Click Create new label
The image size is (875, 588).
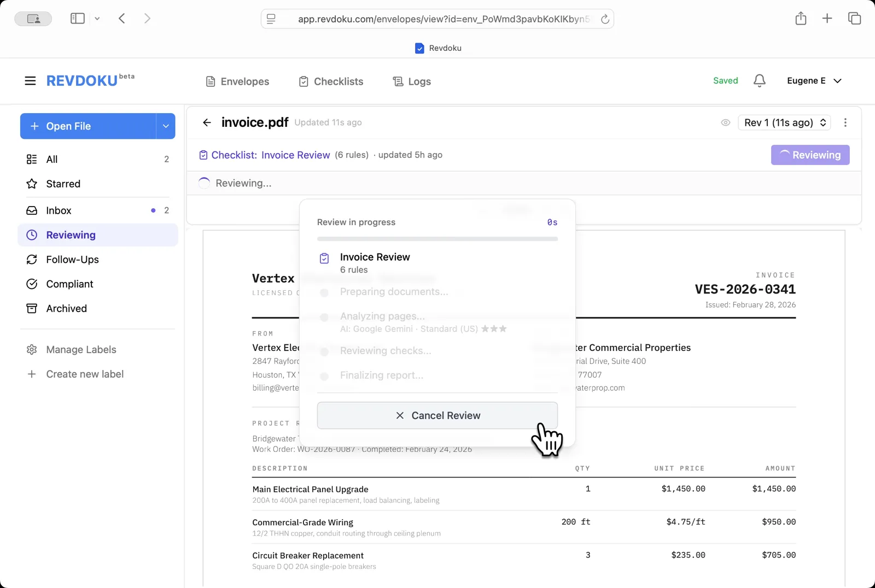point(85,374)
